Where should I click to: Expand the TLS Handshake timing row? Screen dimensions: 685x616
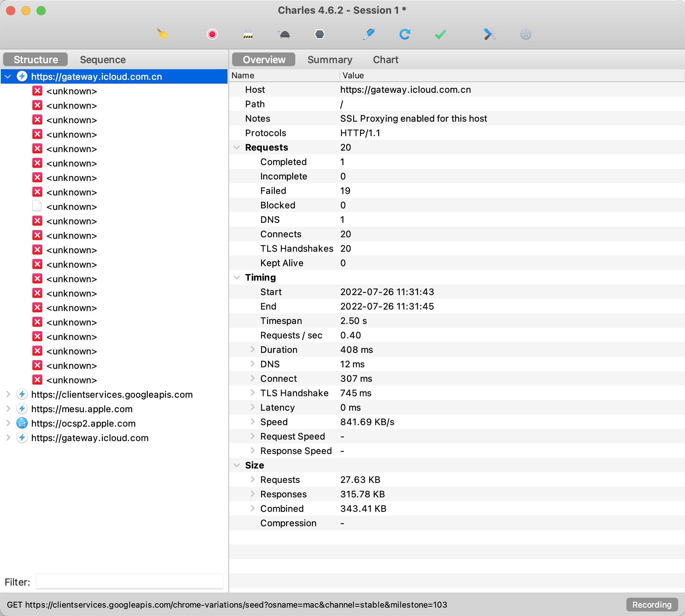(252, 393)
